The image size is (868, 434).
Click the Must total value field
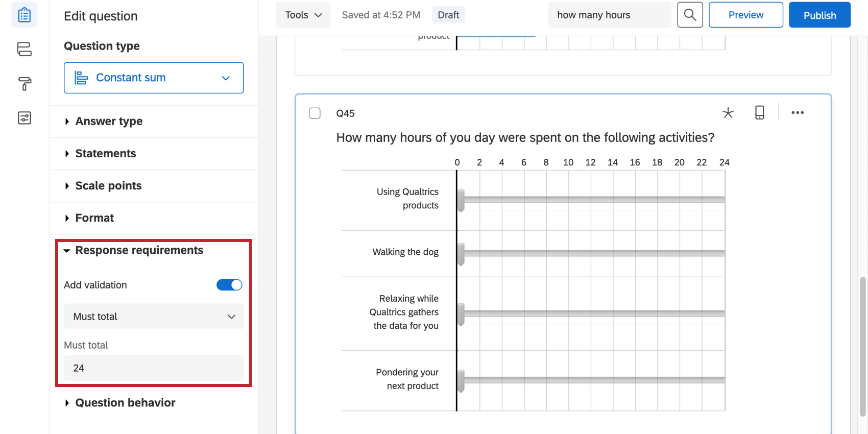coord(153,368)
